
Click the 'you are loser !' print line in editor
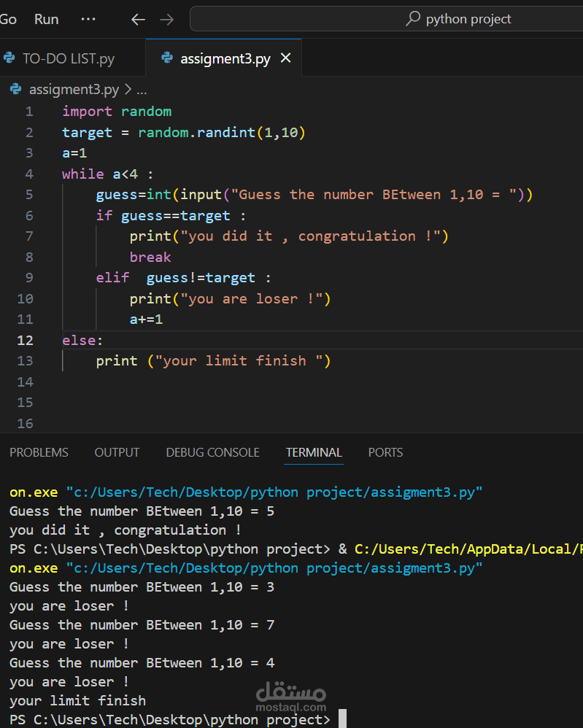click(x=230, y=298)
